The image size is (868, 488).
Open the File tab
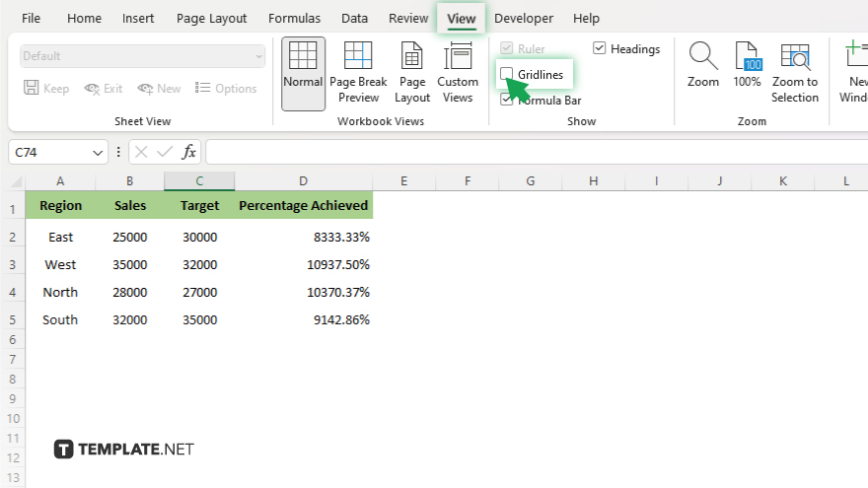(x=31, y=19)
